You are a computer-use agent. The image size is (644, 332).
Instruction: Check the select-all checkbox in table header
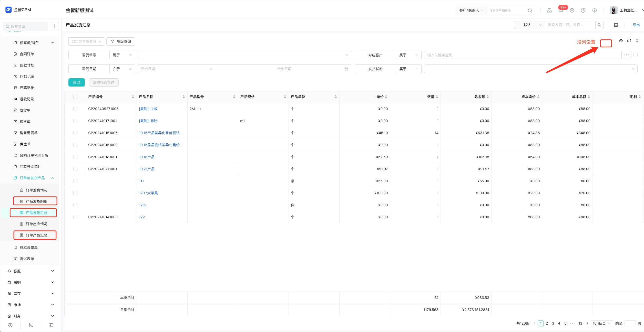coord(75,97)
